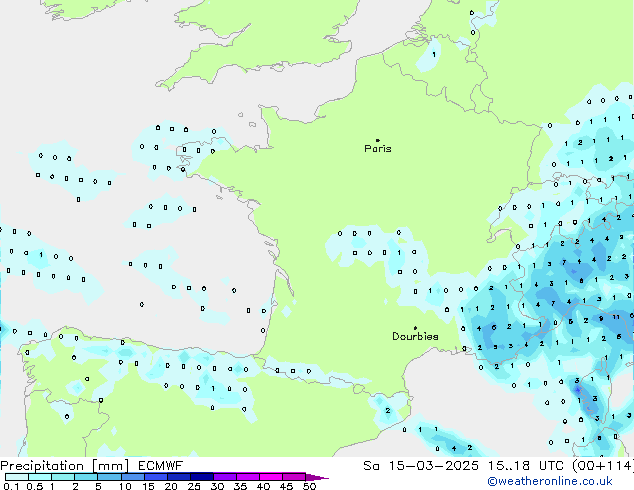Click the above-50 legend arrow tip
The height and width of the screenshot is (490, 634).
click(x=317, y=477)
